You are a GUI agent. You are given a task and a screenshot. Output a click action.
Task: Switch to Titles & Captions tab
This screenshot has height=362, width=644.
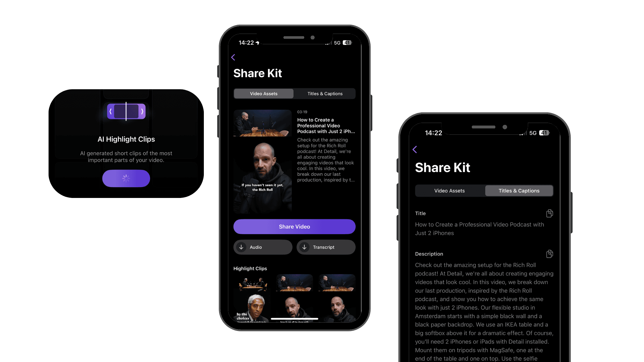point(325,93)
